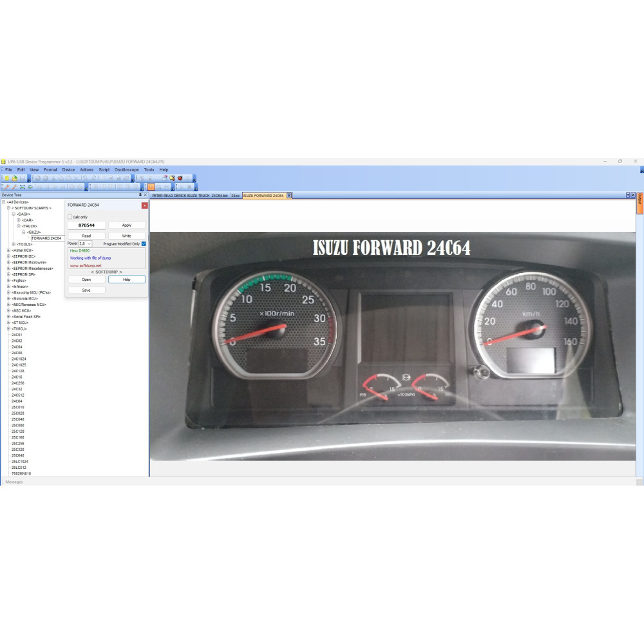644x644 pixels.
Task: Switch to PETER READ DERICK ISUZU TRUCK tab
Action: point(190,196)
